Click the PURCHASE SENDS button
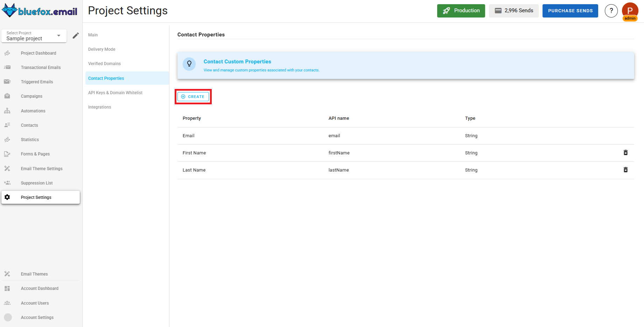Viewport: 644px width, 327px height. pos(570,11)
